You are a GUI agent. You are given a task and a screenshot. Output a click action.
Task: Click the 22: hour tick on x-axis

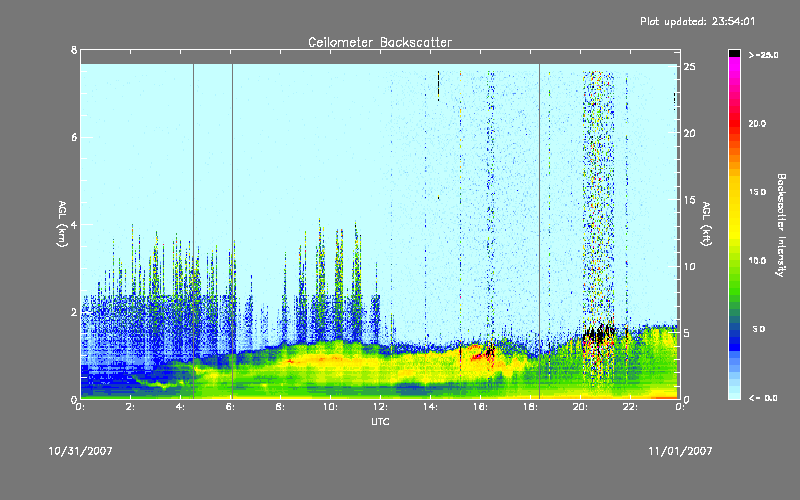(x=630, y=407)
